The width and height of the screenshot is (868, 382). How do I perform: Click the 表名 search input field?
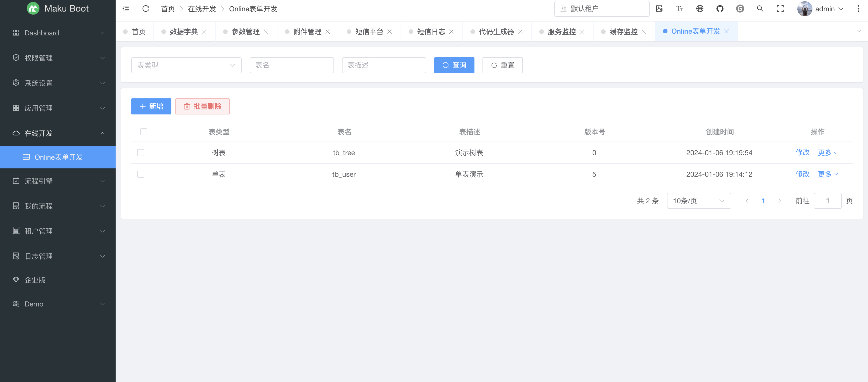(292, 65)
